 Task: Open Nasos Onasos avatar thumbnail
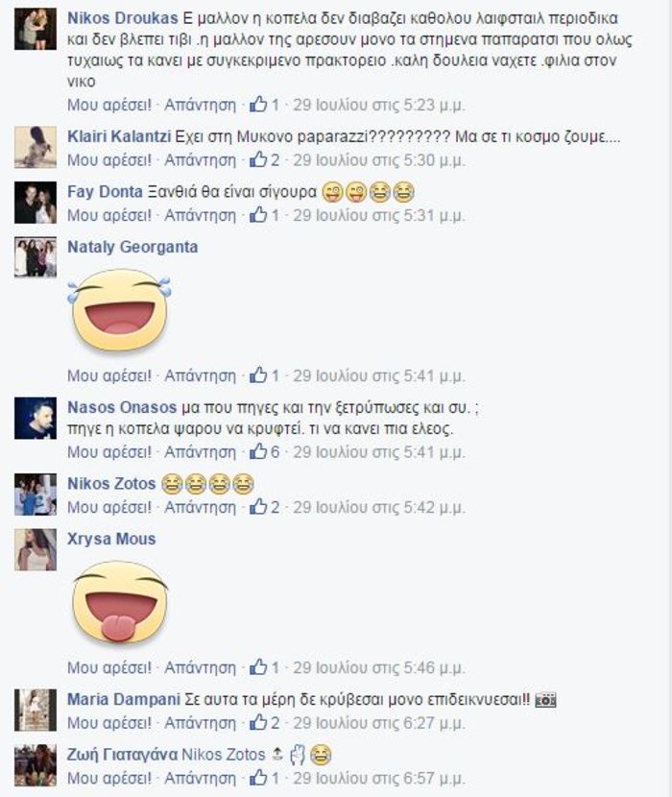pyautogui.click(x=36, y=419)
